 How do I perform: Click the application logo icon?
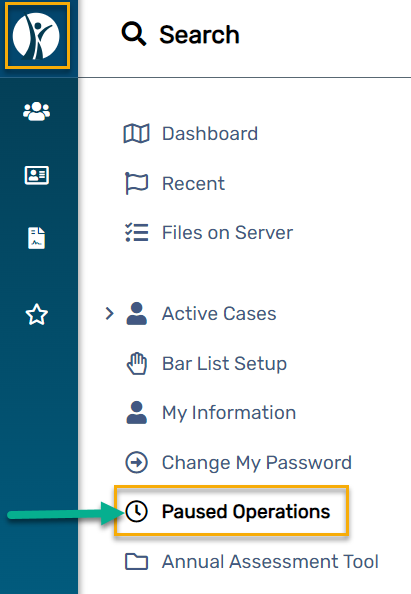click(37, 36)
